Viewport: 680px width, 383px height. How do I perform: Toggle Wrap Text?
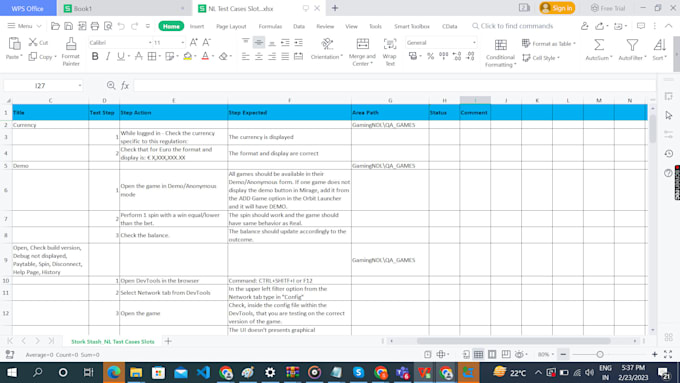(389, 52)
